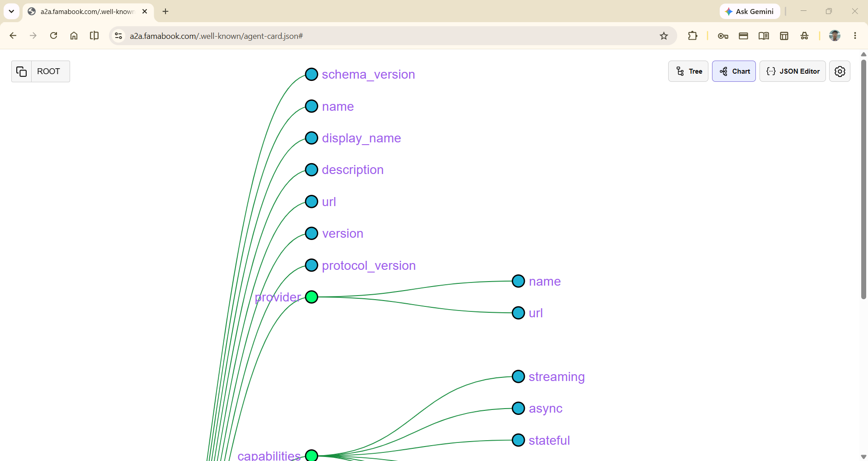
Task: Open the reading mode book icon
Action: 764,36
